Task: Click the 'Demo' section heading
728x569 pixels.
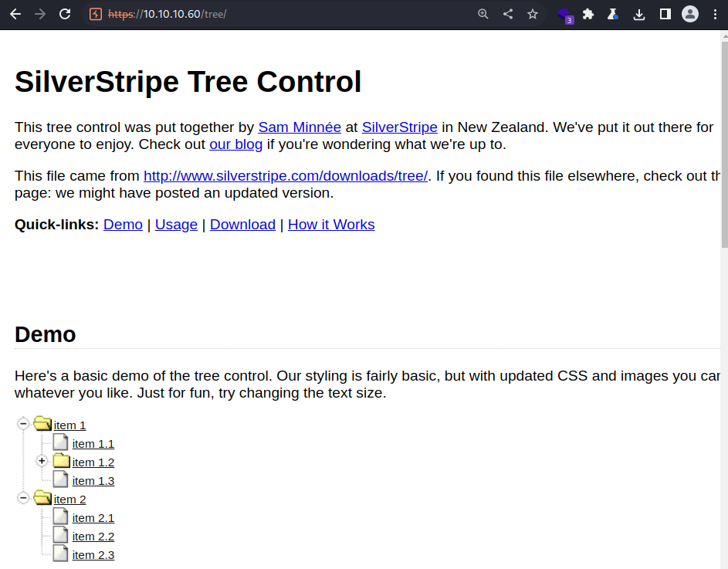Action: (45, 334)
